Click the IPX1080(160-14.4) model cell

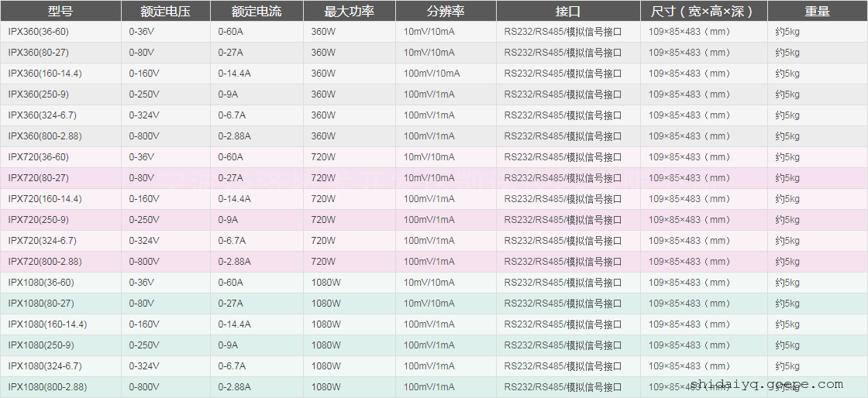[47, 324]
